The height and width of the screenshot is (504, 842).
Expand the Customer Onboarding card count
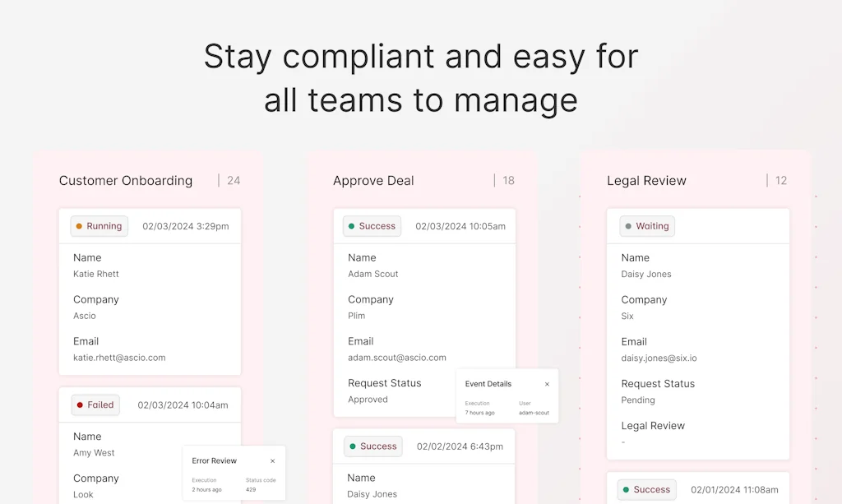[233, 180]
